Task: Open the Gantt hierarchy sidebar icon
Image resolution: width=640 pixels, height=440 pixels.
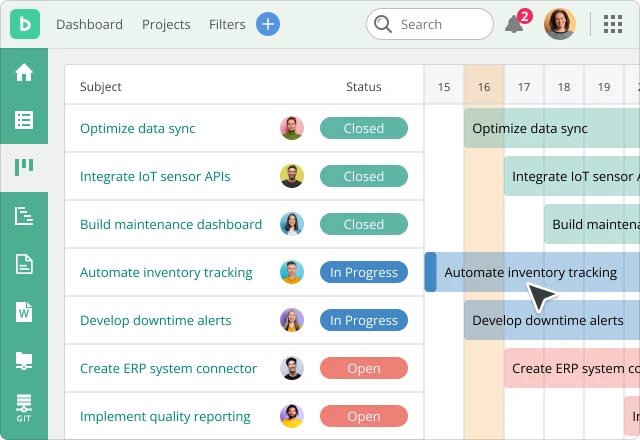Action: point(24,215)
